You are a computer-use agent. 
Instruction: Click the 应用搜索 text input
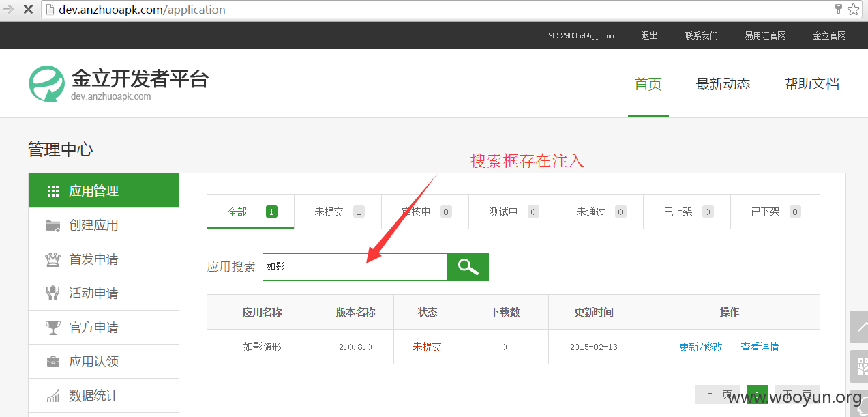pos(355,267)
